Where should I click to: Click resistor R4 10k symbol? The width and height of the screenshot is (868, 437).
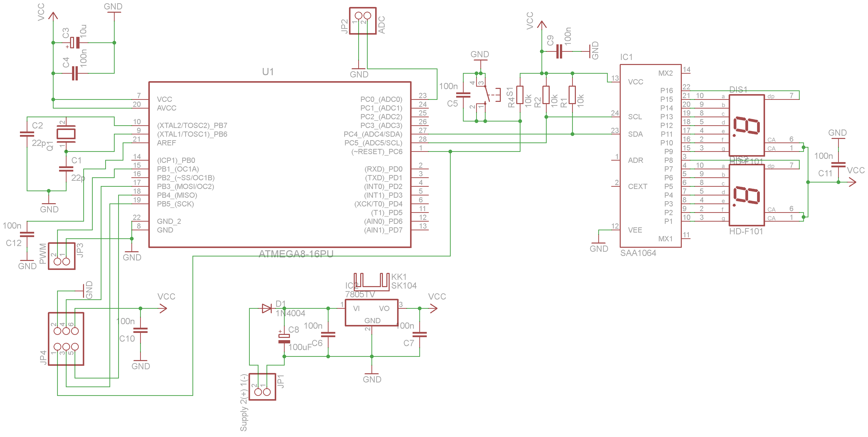tap(520, 95)
